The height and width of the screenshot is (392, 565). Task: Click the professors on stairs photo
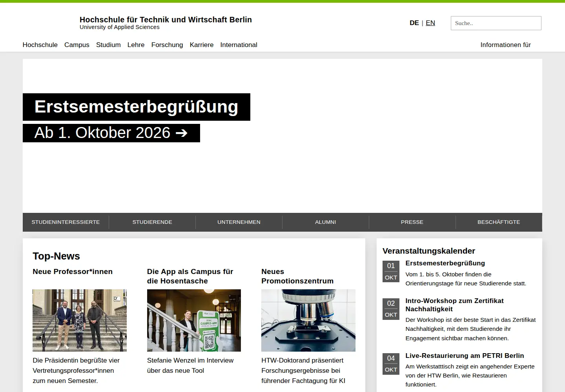click(80, 320)
